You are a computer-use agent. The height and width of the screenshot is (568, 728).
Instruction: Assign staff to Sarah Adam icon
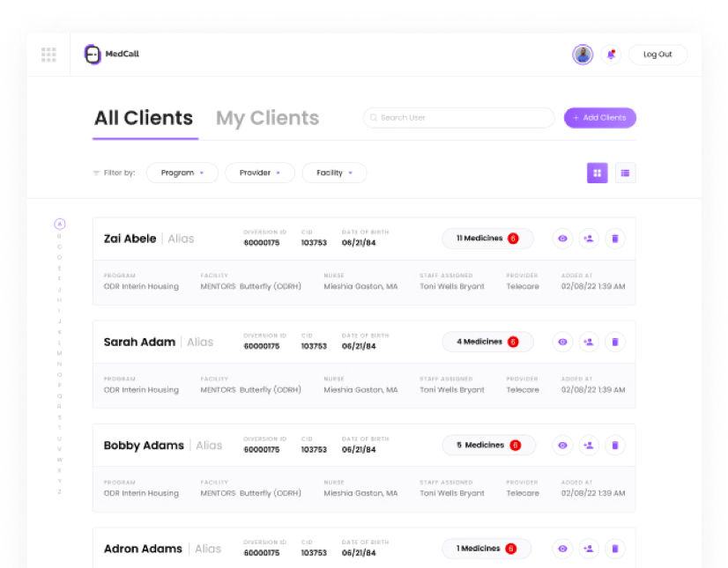(589, 342)
